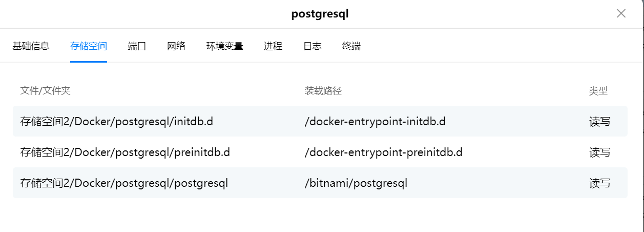This screenshot has width=644, height=232.
Task: Click the /docker-entrypoint-initdb.d mount path
Action: (x=375, y=122)
